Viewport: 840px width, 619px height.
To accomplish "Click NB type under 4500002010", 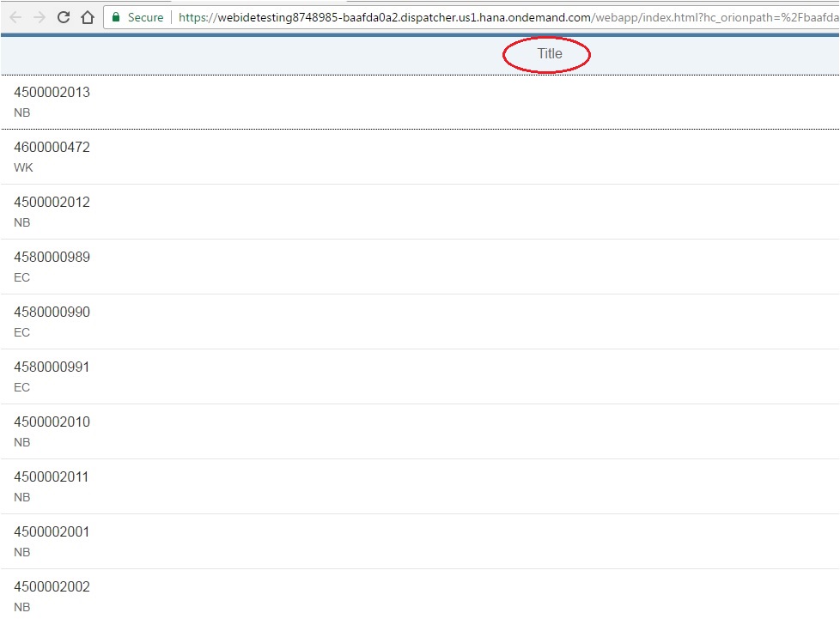I will pos(22,442).
